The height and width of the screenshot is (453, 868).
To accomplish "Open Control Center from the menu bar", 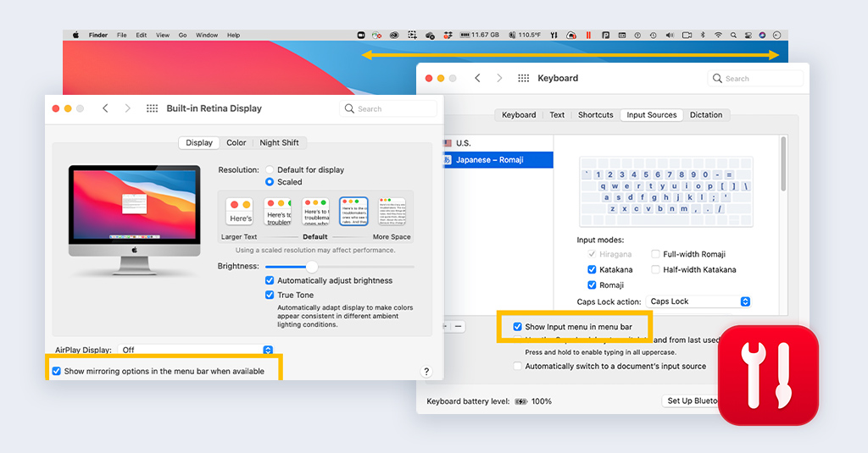I will [x=748, y=35].
